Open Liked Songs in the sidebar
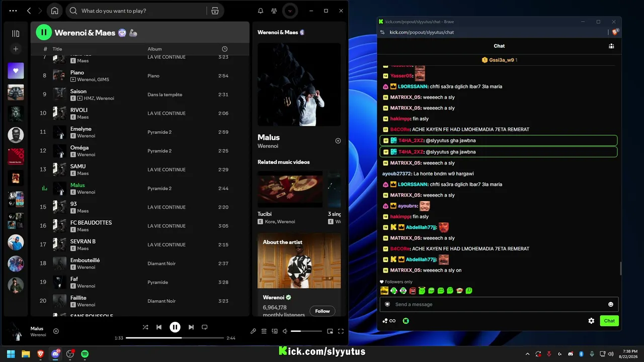This screenshot has width=644, height=362. [16, 71]
